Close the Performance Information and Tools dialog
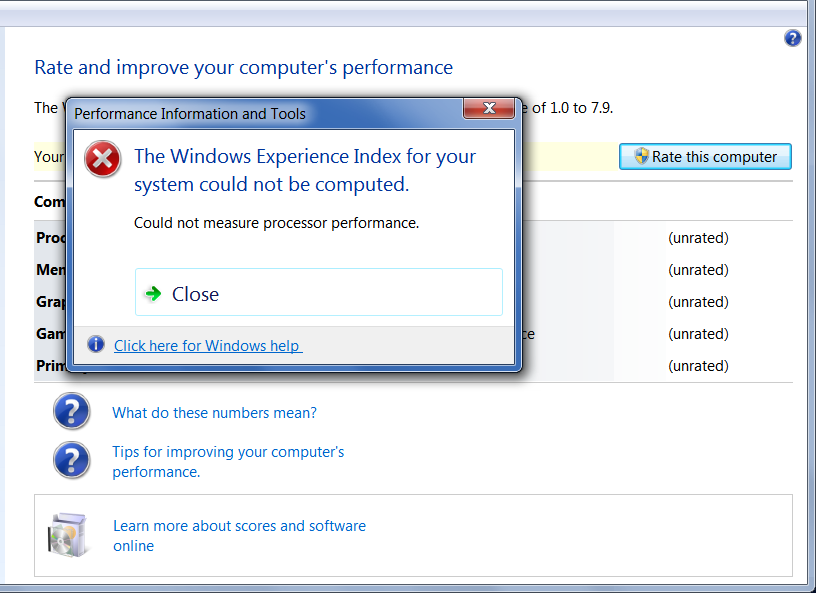Screen dimensions: 816x593 (489, 108)
